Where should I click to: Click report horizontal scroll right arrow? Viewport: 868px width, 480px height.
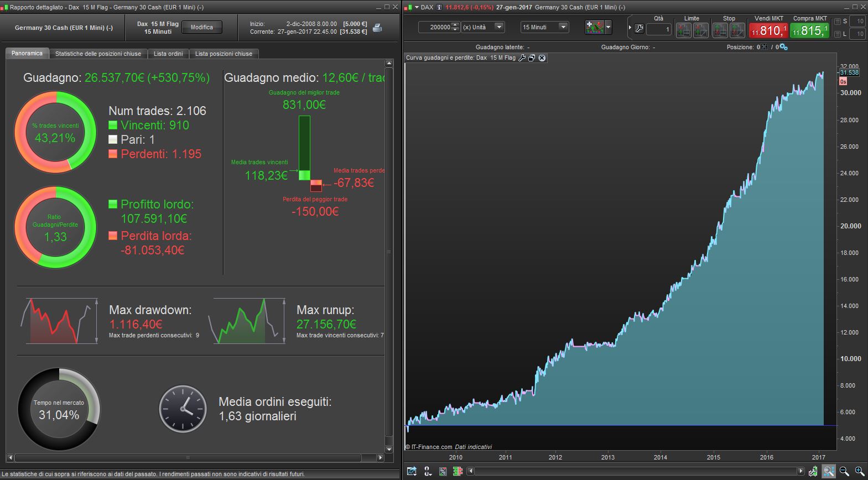(x=380, y=458)
